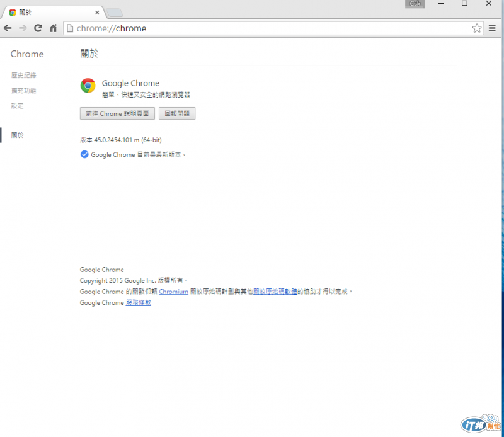This screenshot has width=504, height=437.
Task: Open 歷史紀錄 in the sidebar
Action: point(24,76)
